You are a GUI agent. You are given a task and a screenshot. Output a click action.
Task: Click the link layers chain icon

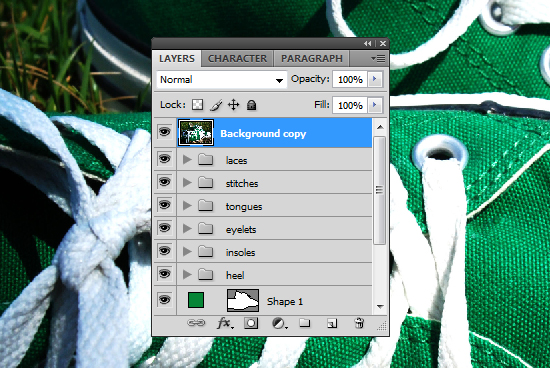pyautogui.click(x=196, y=323)
